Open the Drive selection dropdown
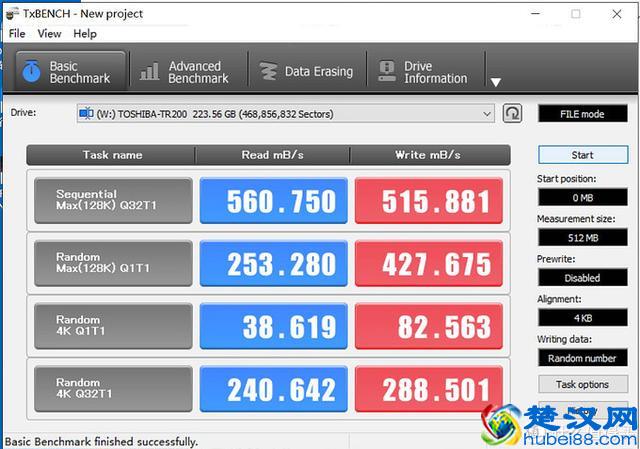The height and width of the screenshot is (449, 640). tap(487, 114)
